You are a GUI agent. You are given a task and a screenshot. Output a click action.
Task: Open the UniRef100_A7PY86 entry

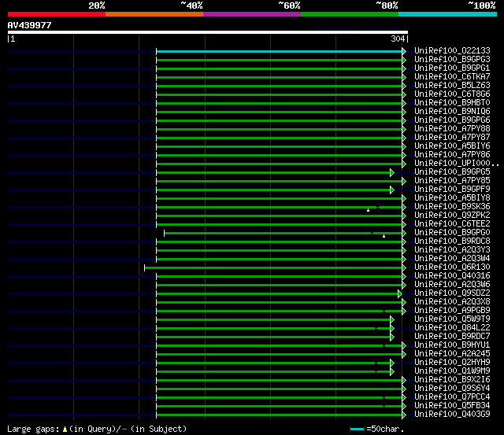[452, 155]
